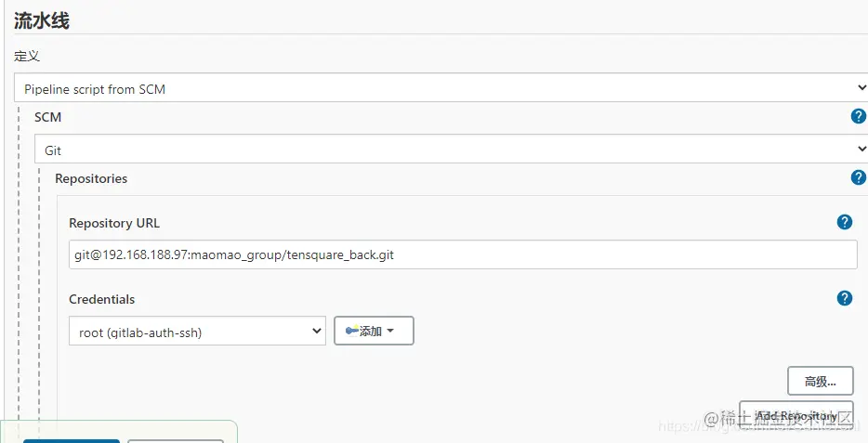Focus the Repository URL input field
Image resolution: width=868 pixels, height=443 pixels.
463,255
